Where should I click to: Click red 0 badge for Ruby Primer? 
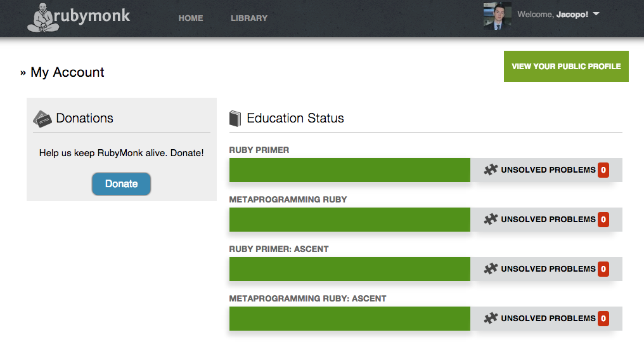click(603, 170)
